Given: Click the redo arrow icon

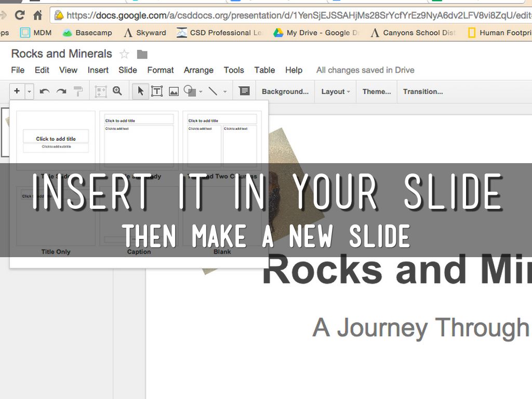Looking at the screenshot, I should coord(61,91).
